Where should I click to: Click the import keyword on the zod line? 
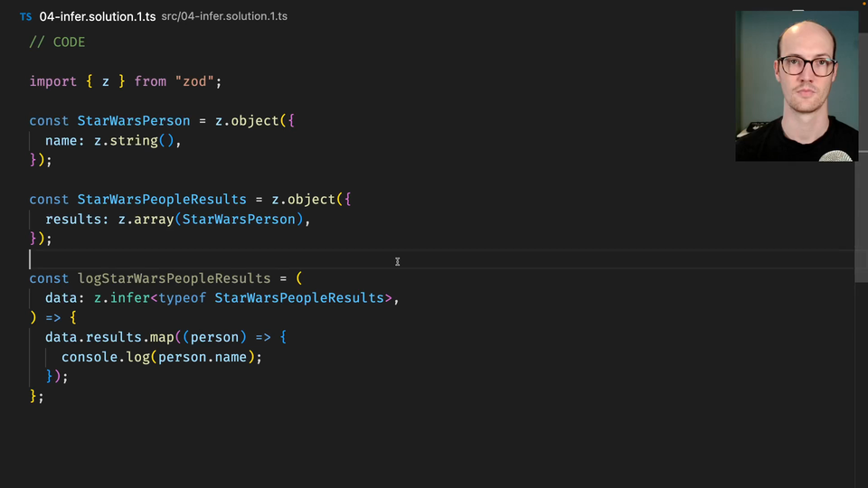[52, 81]
